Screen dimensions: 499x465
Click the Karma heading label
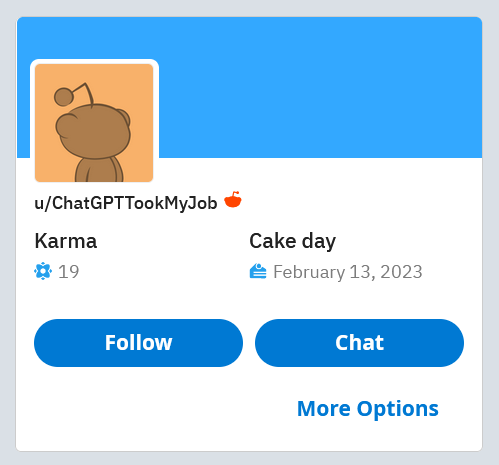66,241
